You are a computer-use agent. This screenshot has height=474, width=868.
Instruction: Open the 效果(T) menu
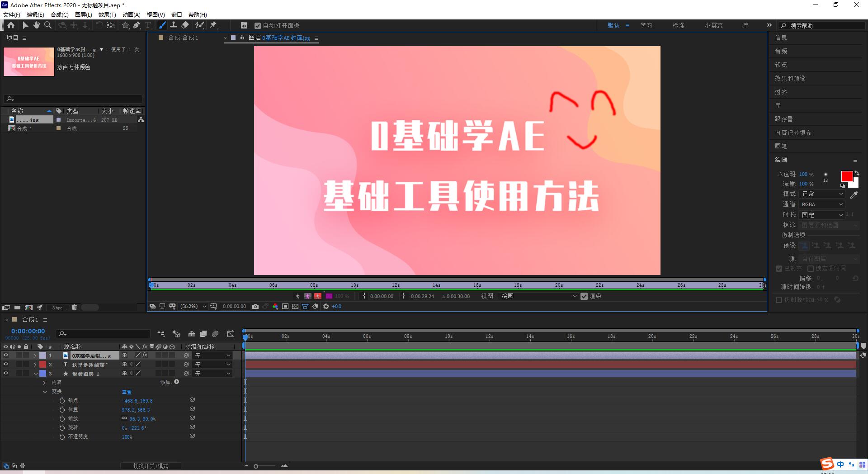point(107,14)
